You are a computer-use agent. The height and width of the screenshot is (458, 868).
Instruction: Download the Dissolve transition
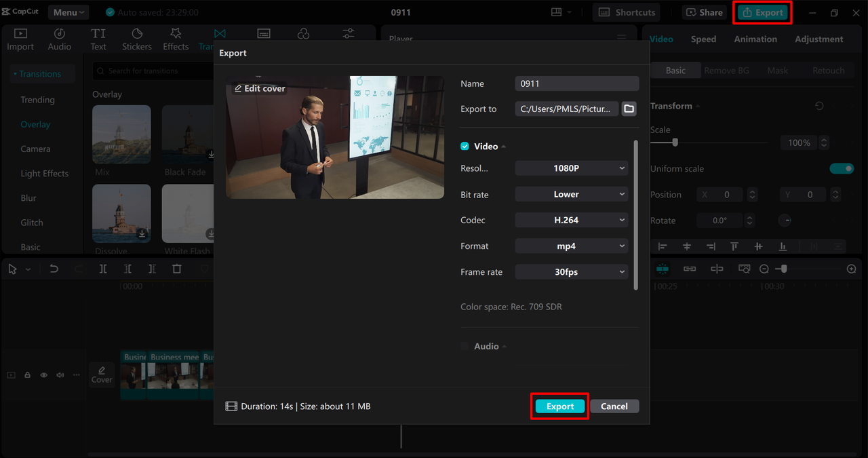tap(142, 233)
